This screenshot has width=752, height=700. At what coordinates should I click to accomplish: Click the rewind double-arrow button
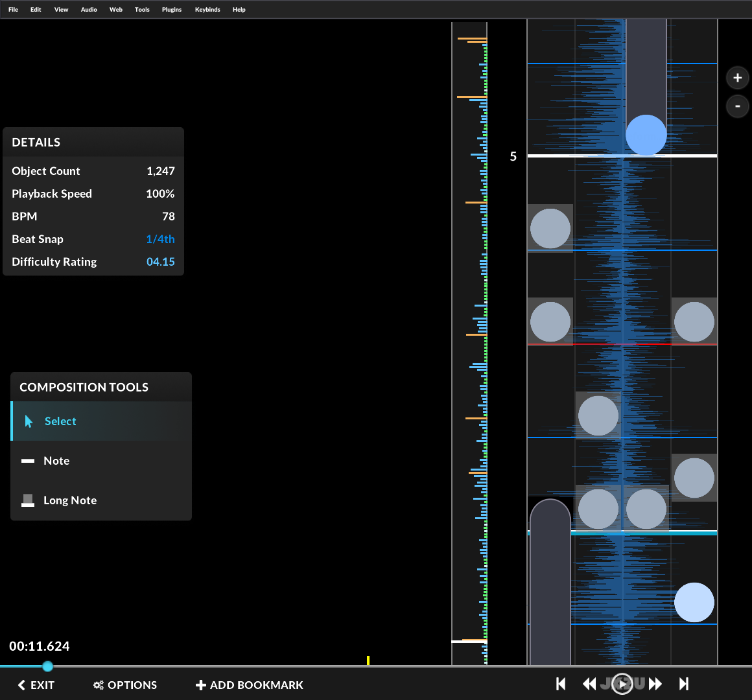tap(589, 684)
